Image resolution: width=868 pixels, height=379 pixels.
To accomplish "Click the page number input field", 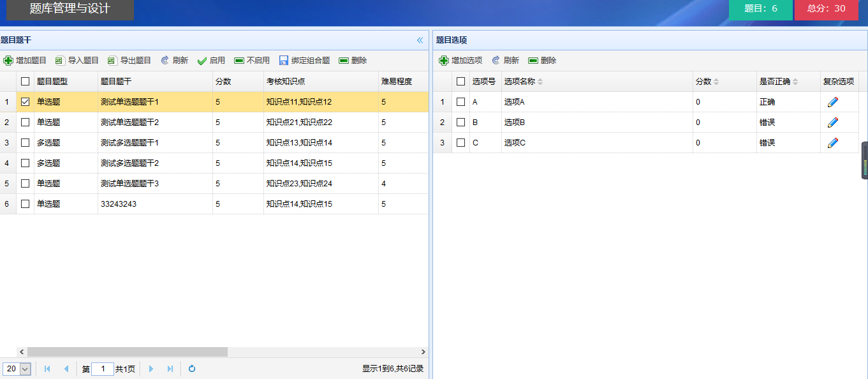I will [103, 369].
